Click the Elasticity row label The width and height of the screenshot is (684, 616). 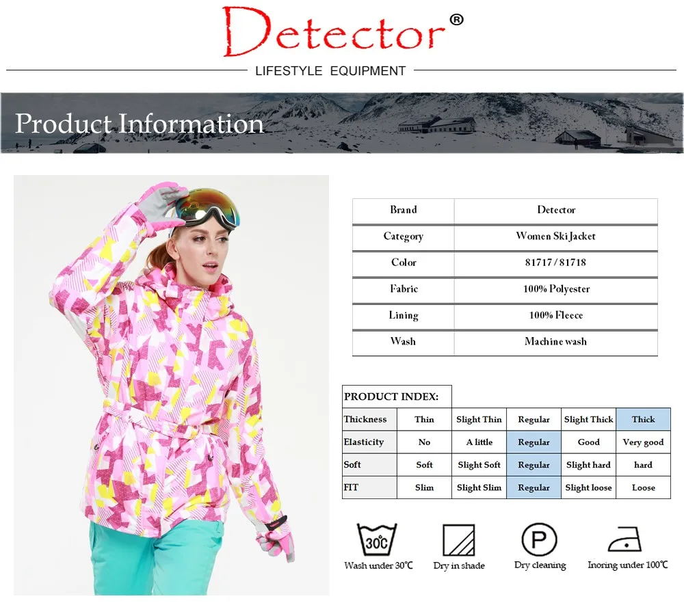point(369,442)
